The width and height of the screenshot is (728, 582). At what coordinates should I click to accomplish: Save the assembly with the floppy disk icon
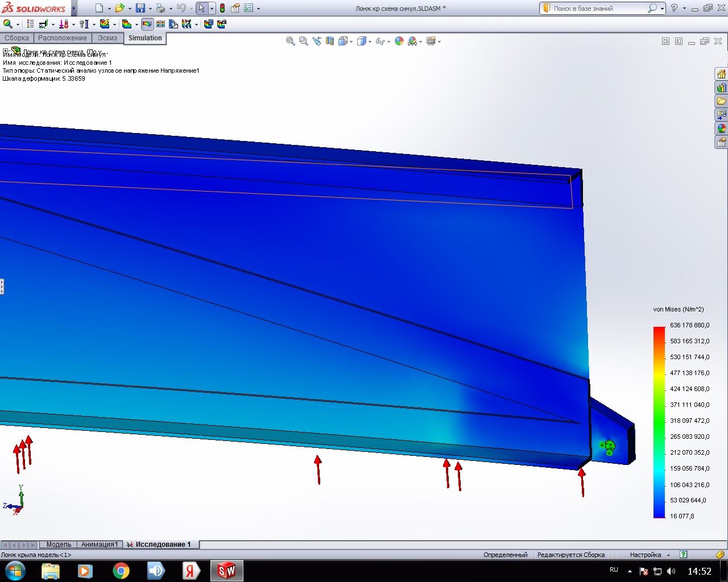click(140, 8)
